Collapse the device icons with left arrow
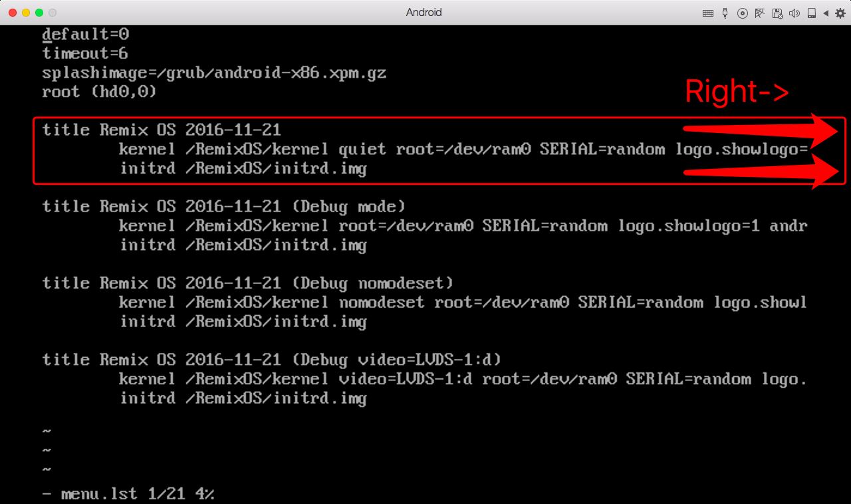 point(826,13)
